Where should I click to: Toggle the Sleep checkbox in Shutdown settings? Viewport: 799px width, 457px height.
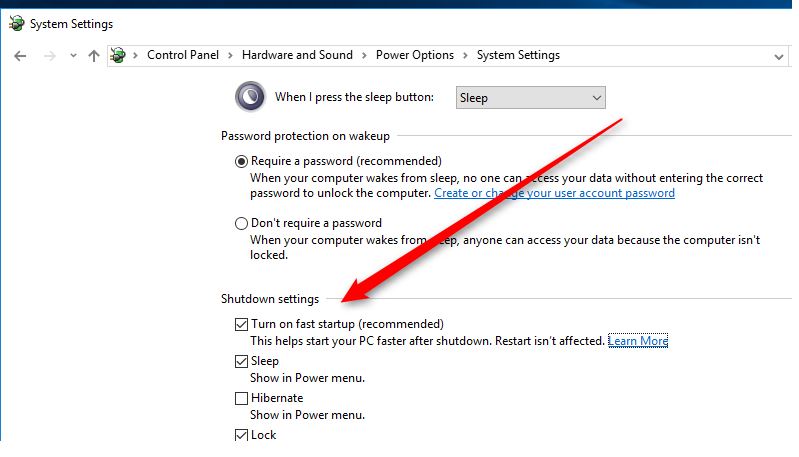coord(241,361)
